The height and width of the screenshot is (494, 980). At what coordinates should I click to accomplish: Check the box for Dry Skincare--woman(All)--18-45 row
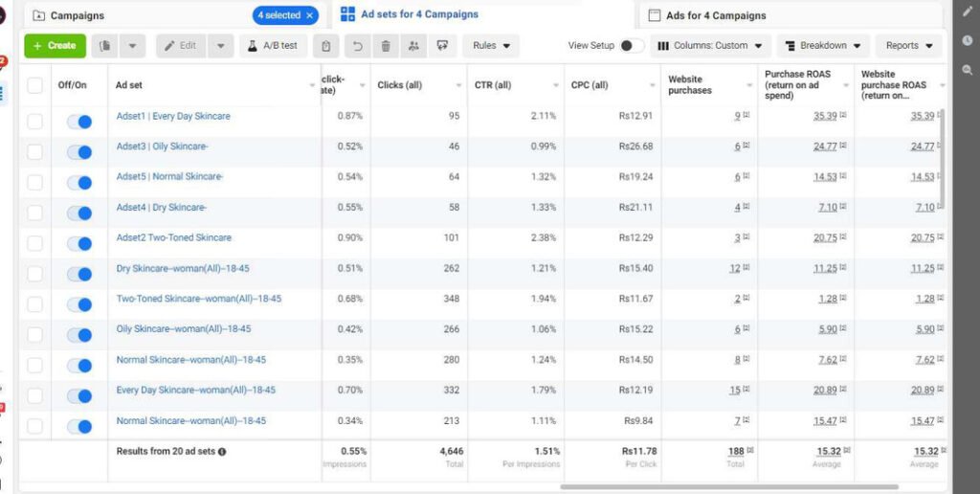pyautogui.click(x=35, y=274)
